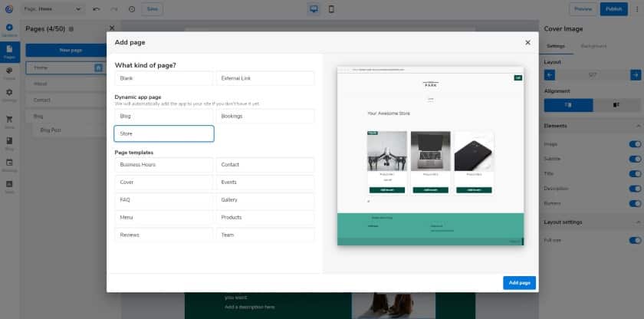Select the Contact page in Pages list
This screenshot has height=319, width=644.
click(x=66, y=100)
